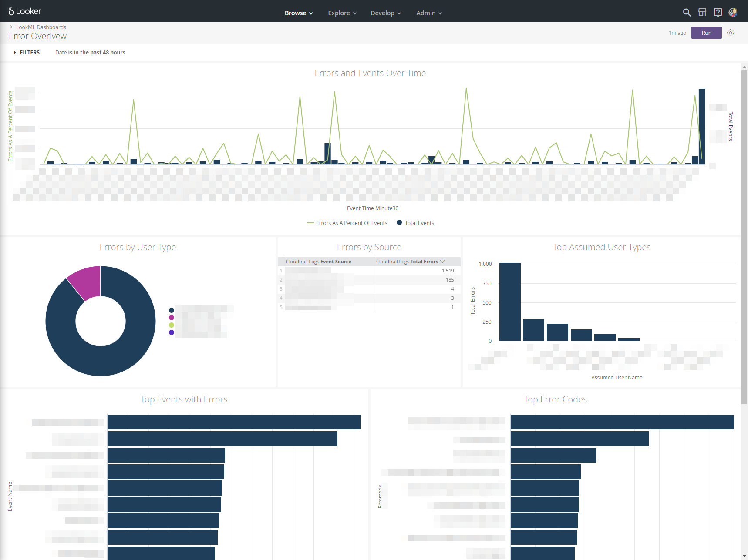Click the user avatar in the top right
Image resolution: width=748 pixels, height=560 pixels.
point(733,12)
